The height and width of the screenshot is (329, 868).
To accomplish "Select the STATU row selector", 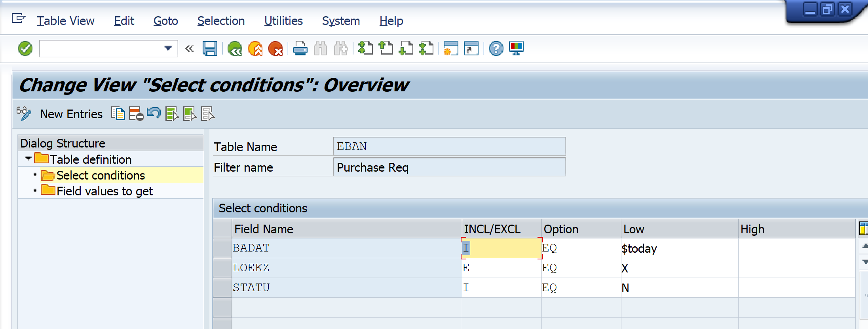I will [x=222, y=288].
